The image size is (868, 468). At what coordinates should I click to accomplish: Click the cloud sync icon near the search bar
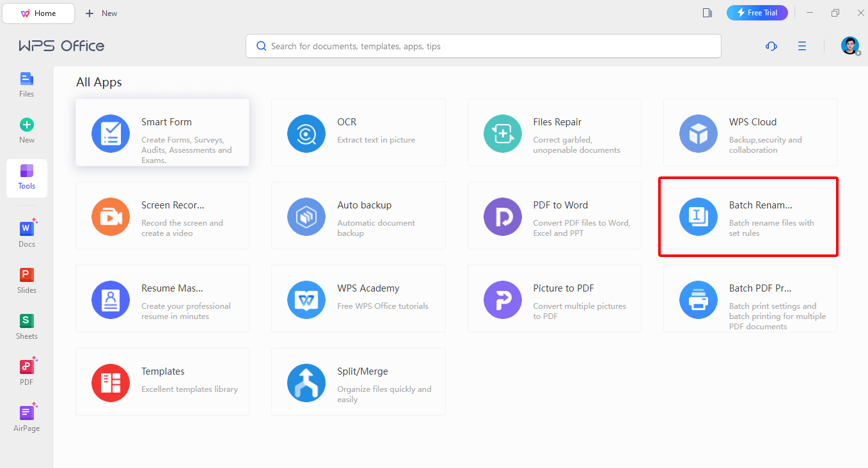click(x=771, y=45)
